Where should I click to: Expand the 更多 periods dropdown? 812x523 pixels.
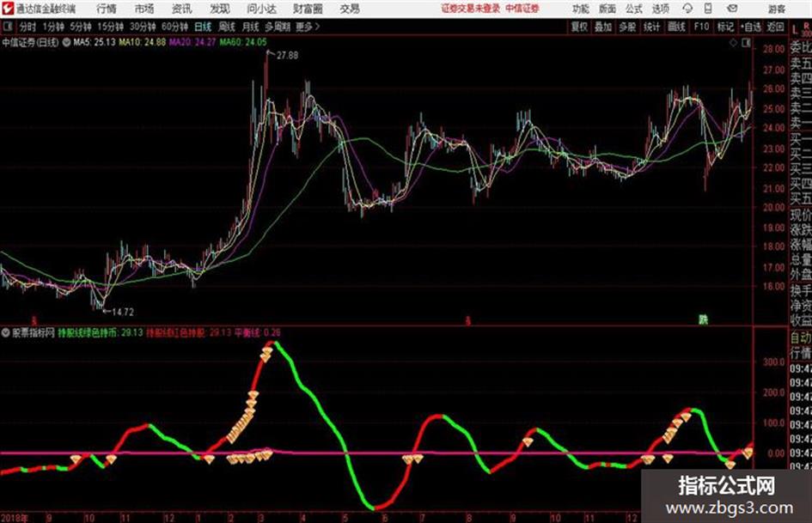308,27
